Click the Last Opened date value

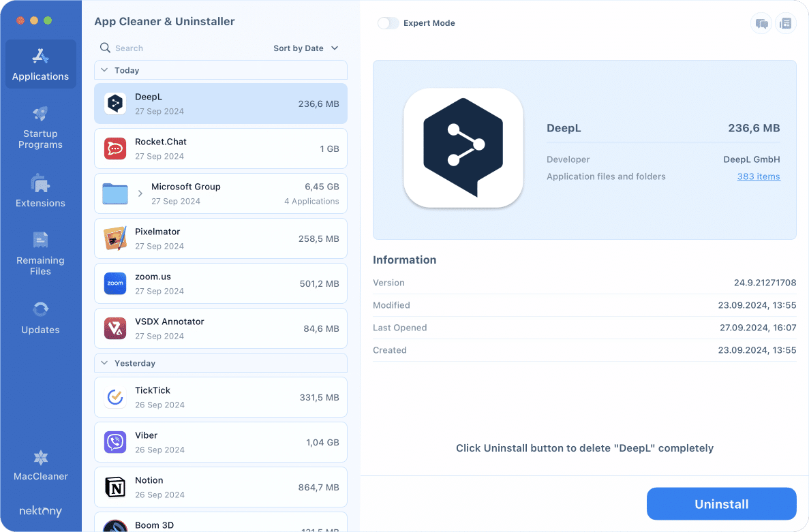tap(758, 328)
